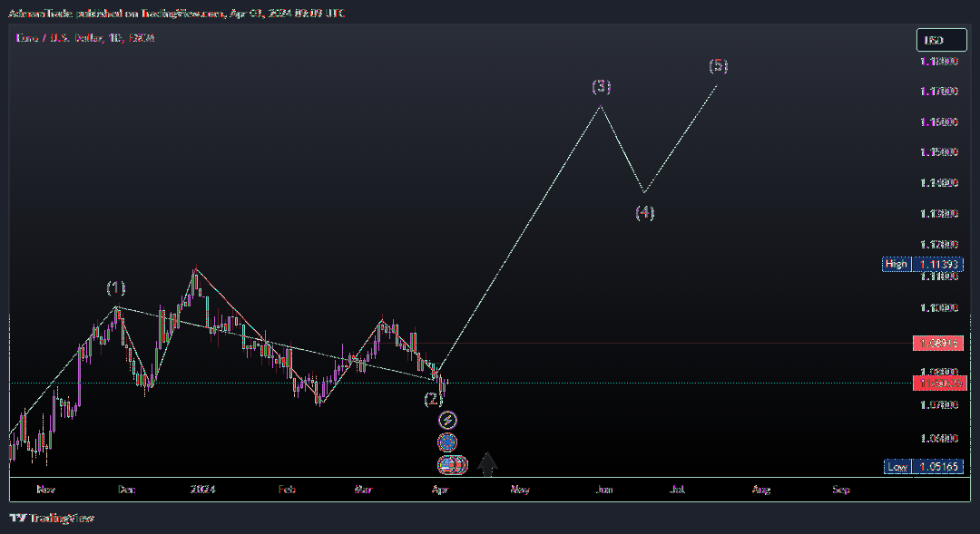Click the Euro / U.S. Dollar symbol title

point(85,38)
